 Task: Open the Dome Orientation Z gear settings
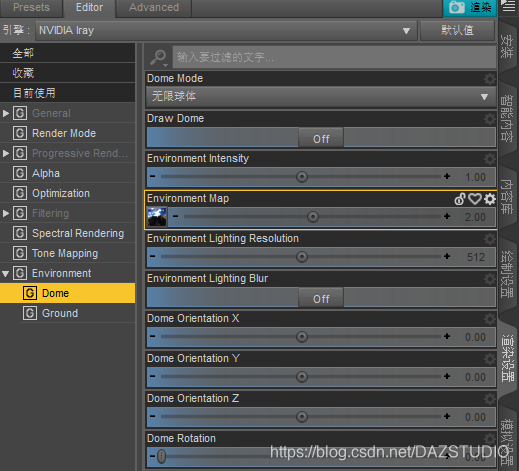click(490, 399)
